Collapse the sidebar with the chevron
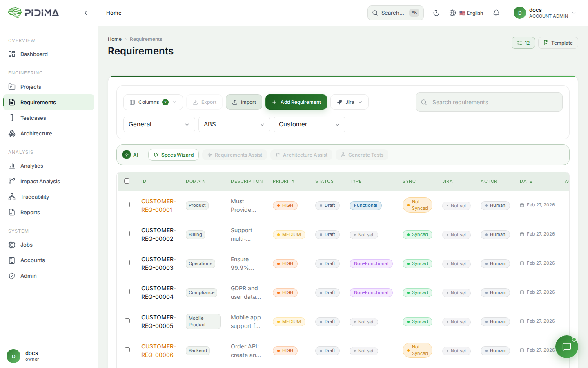The width and height of the screenshot is (588, 368). coord(86,13)
